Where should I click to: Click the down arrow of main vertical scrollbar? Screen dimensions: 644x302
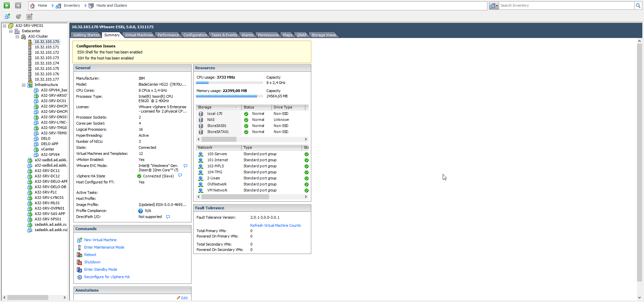(639, 298)
